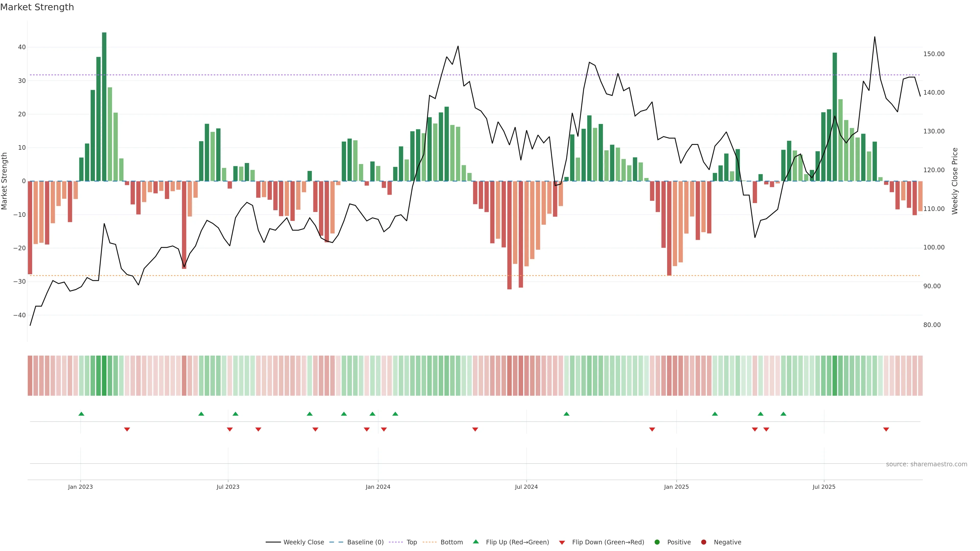Screen dimensions: 980x551
Task: Click the Jan 2024 x-axis label
Action: pyautogui.click(x=378, y=487)
